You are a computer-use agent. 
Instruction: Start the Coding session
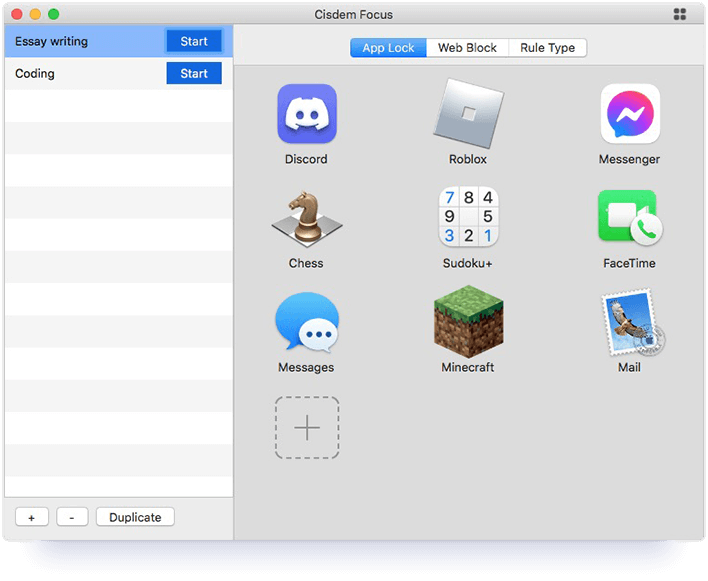194,73
